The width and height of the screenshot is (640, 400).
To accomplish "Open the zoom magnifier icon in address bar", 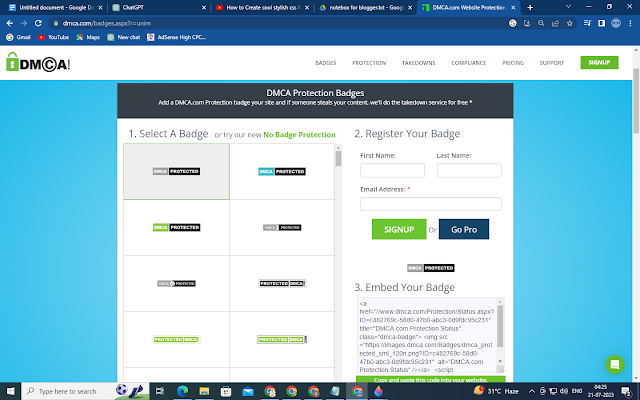I will (541, 23).
